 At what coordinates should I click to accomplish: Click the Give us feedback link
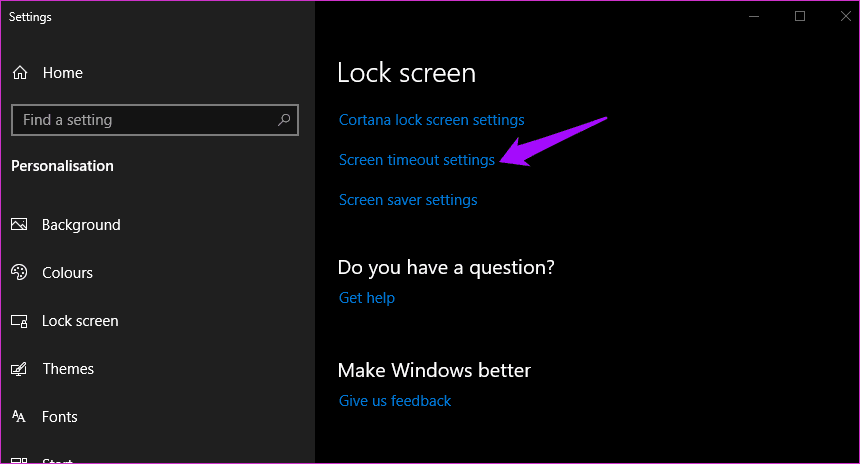coord(395,401)
